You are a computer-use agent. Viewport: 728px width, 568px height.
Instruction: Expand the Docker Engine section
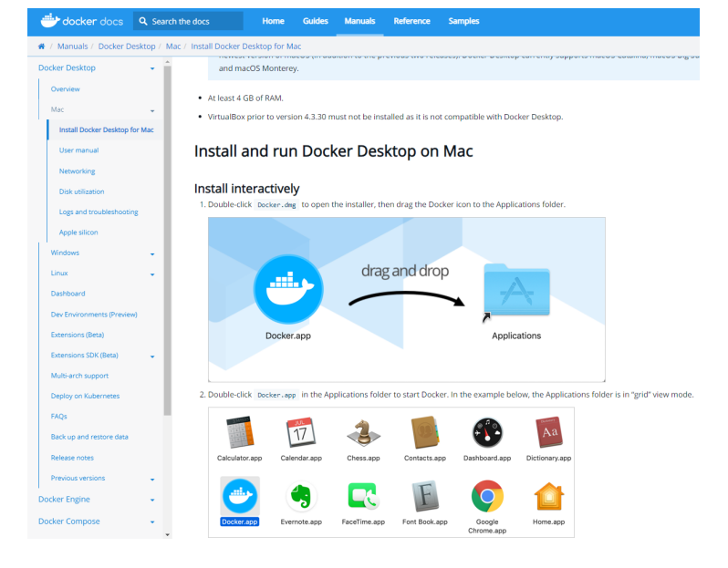152,500
